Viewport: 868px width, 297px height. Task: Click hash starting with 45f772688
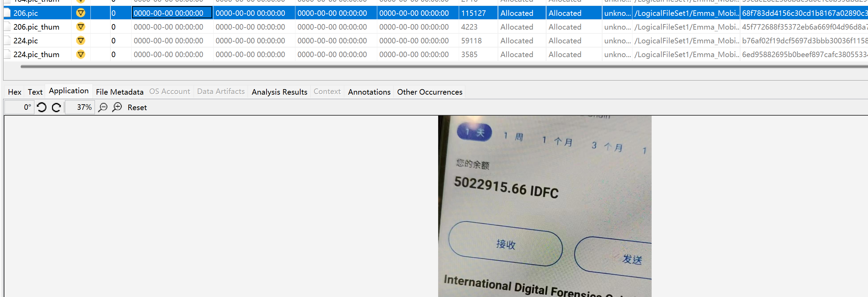pyautogui.click(x=805, y=27)
